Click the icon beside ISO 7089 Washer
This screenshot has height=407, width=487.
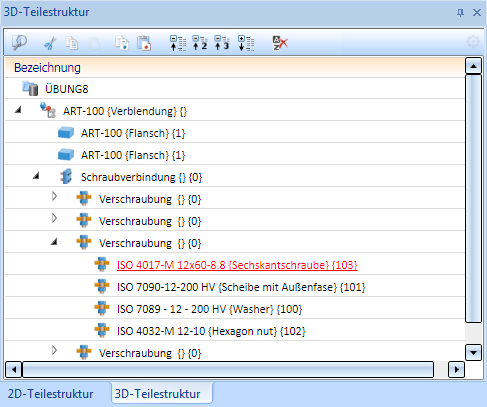click(102, 308)
